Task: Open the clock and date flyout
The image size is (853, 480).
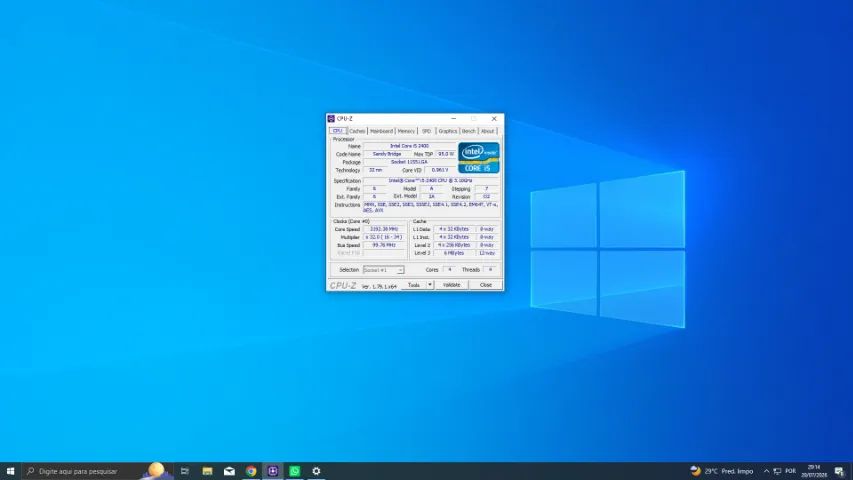Action: 814,471
